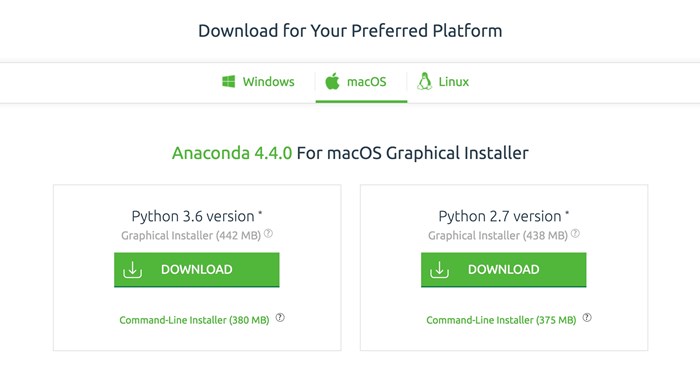
Task: Click download arrow icon for Python 3.6
Action: point(132,270)
